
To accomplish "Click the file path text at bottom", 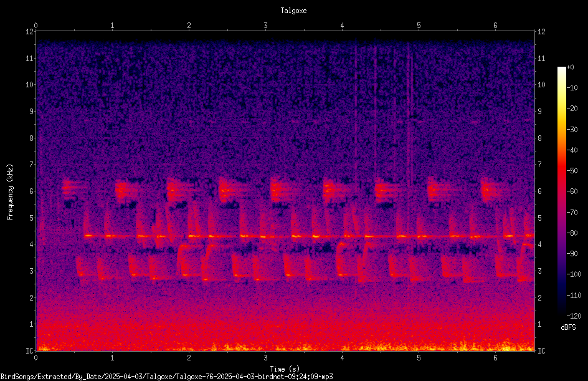I will click(x=166, y=377).
